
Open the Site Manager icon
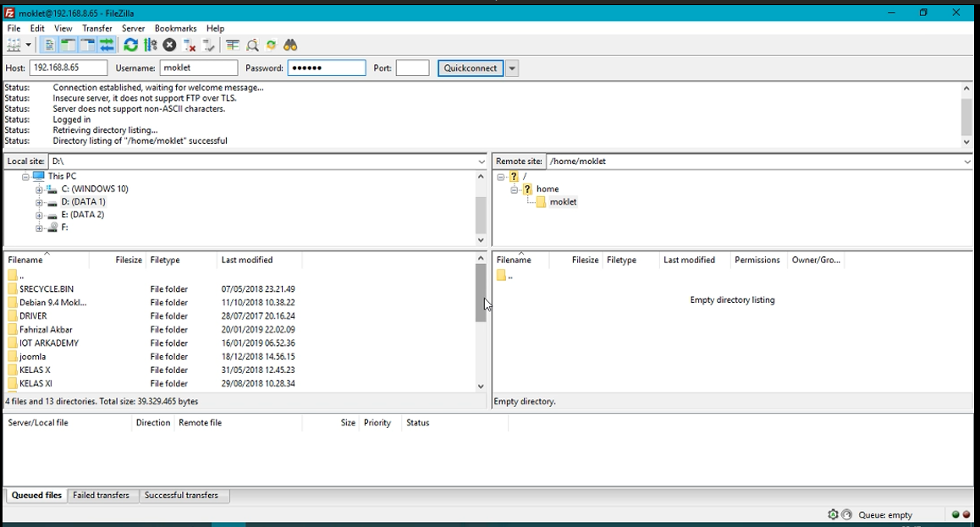coord(14,45)
